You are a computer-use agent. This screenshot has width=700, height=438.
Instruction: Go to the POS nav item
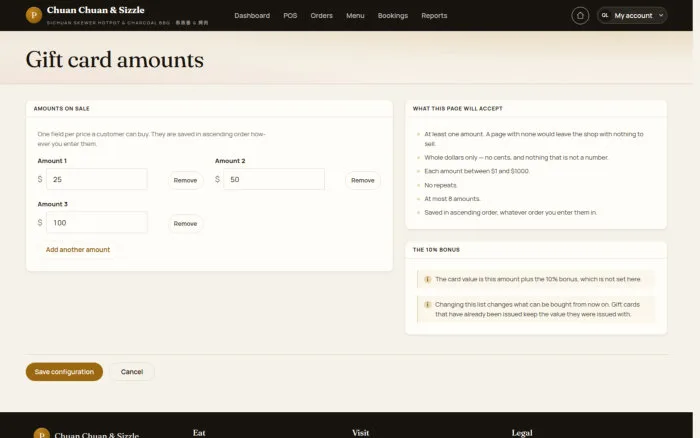click(x=290, y=16)
